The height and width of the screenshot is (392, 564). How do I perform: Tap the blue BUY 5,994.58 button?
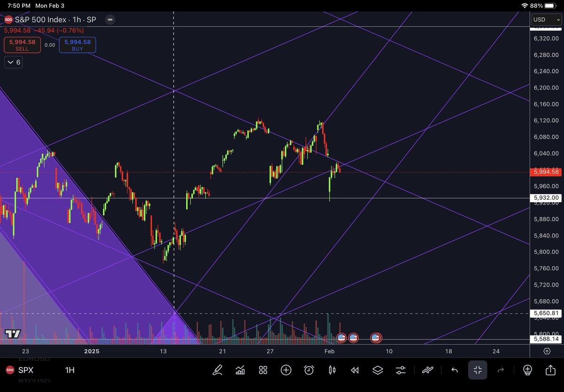[x=78, y=45]
